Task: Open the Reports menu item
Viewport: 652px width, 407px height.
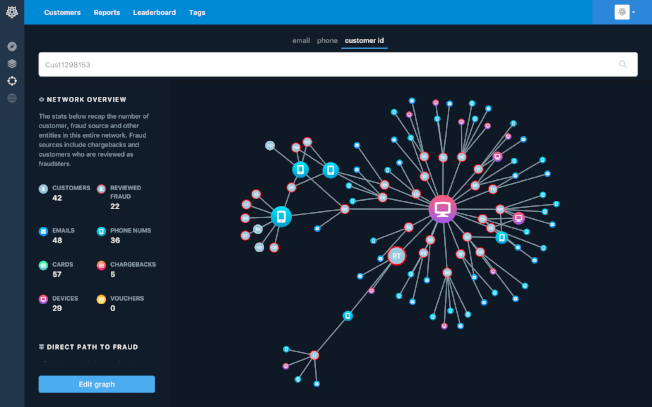Action: coord(107,12)
